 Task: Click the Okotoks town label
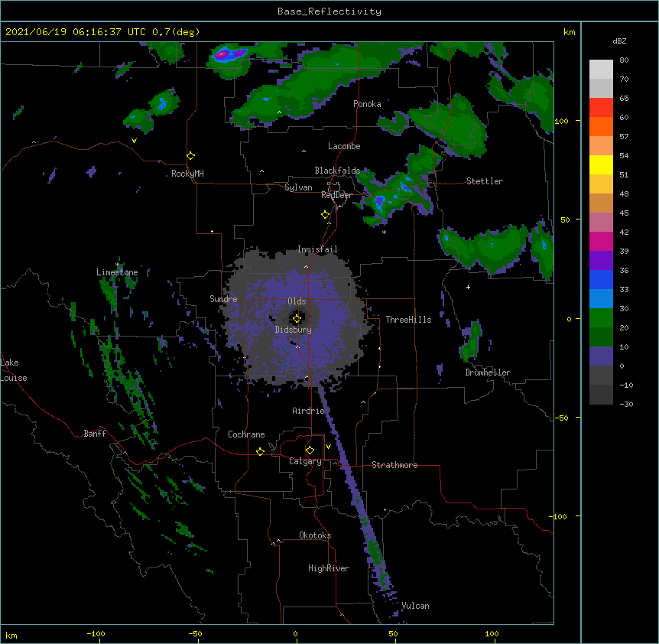coord(315,535)
